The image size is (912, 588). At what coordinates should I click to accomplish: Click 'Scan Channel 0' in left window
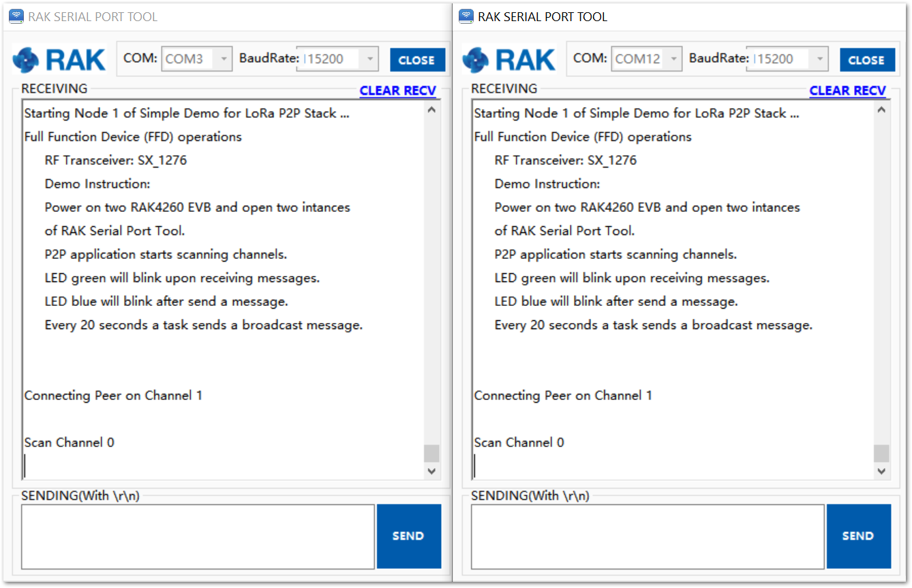(x=70, y=443)
